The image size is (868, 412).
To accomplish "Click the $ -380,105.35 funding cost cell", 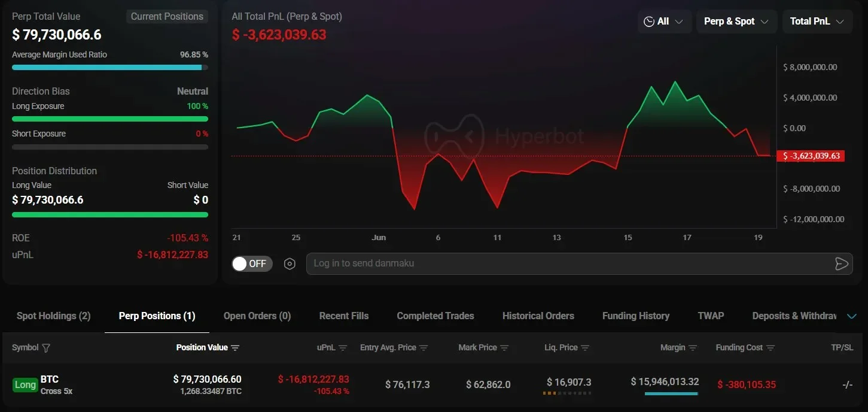I will [746, 384].
